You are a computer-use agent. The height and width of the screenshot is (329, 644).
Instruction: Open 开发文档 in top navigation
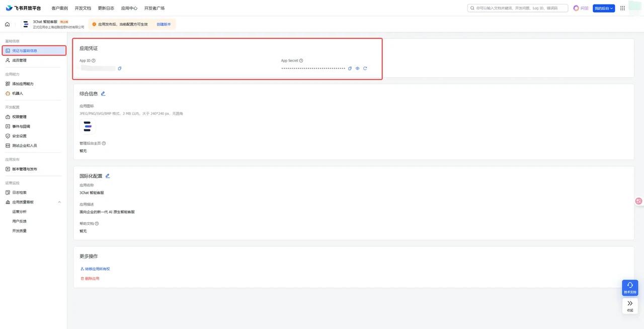(83, 8)
